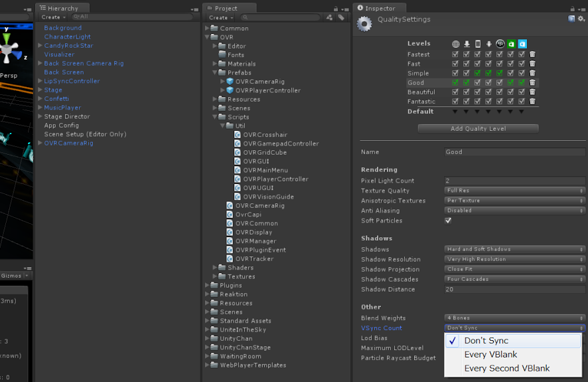Toggle Good level Windows Phone checkbox
Viewport: 588px width, 382px height.
[522, 82]
